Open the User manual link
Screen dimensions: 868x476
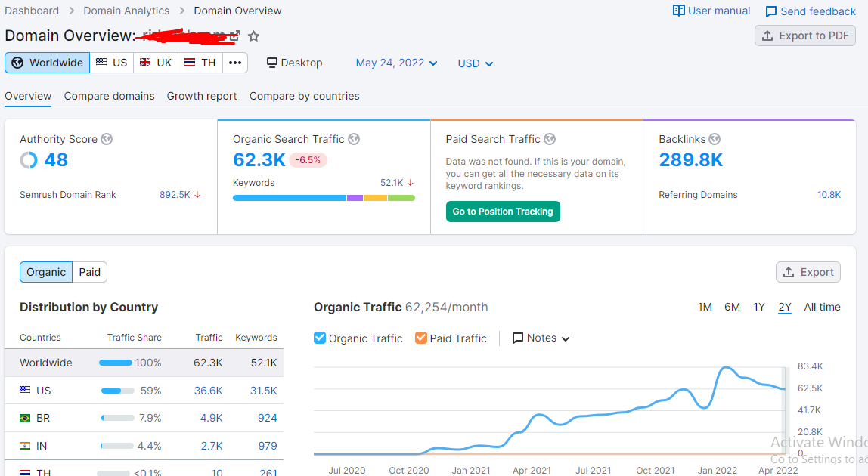point(711,11)
